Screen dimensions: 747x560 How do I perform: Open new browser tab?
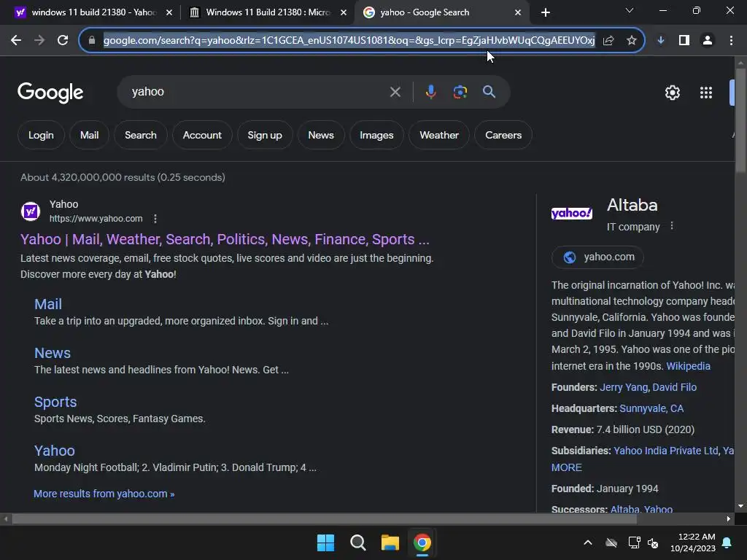pyautogui.click(x=546, y=12)
